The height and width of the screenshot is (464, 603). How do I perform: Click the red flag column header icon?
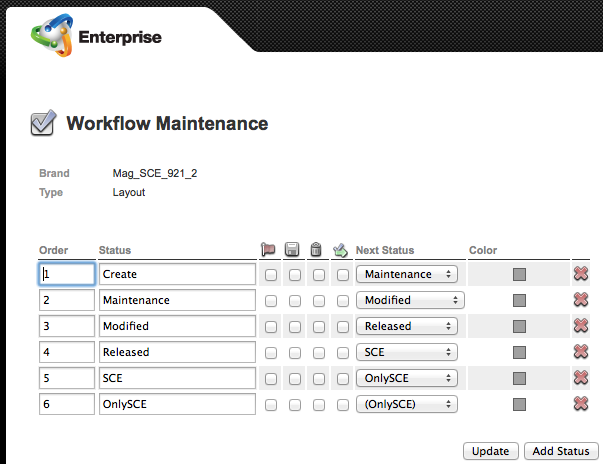coord(268,250)
